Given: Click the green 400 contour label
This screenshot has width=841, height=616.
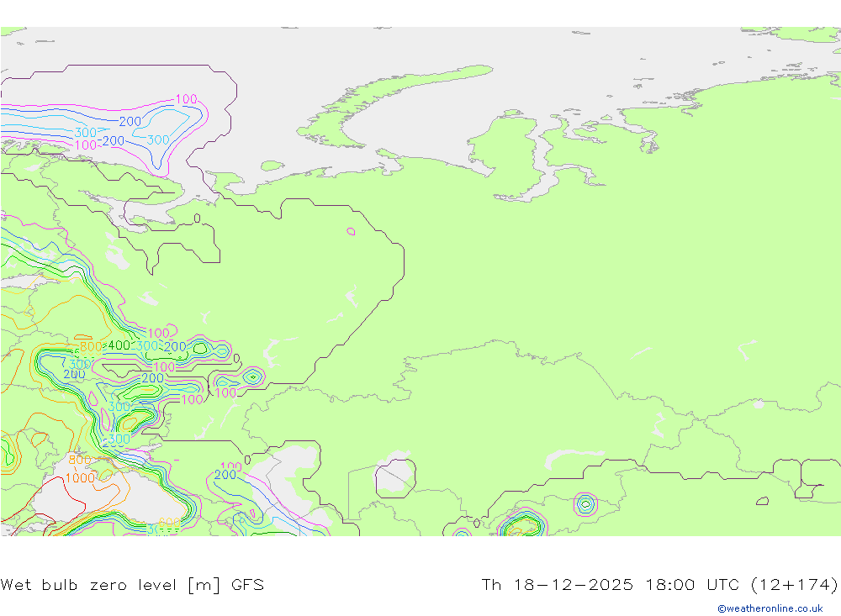Looking at the screenshot, I should 119,345.
